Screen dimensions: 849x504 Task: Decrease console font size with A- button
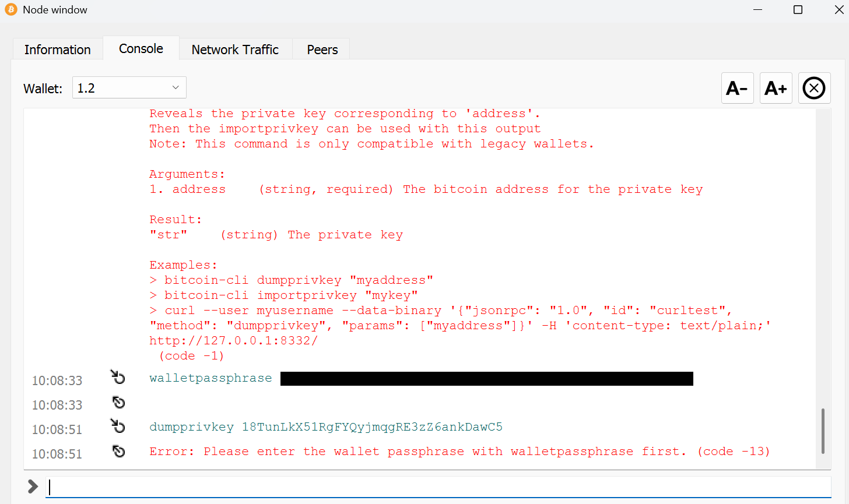tap(737, 89)
